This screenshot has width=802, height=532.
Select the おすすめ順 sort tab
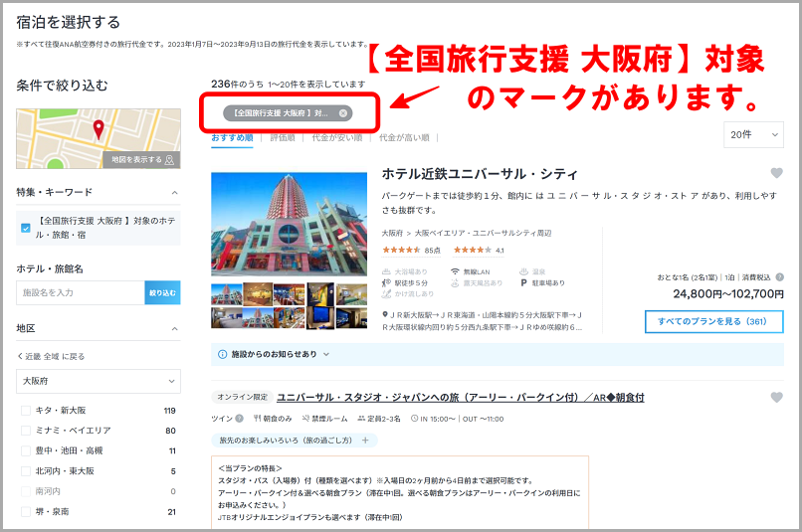[232, 138]
